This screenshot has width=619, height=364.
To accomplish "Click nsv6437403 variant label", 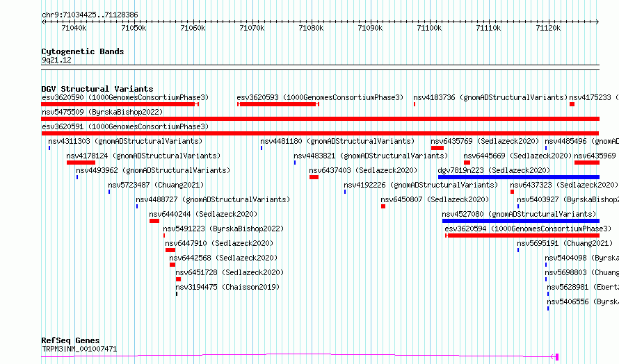I will tap(363, 170).
